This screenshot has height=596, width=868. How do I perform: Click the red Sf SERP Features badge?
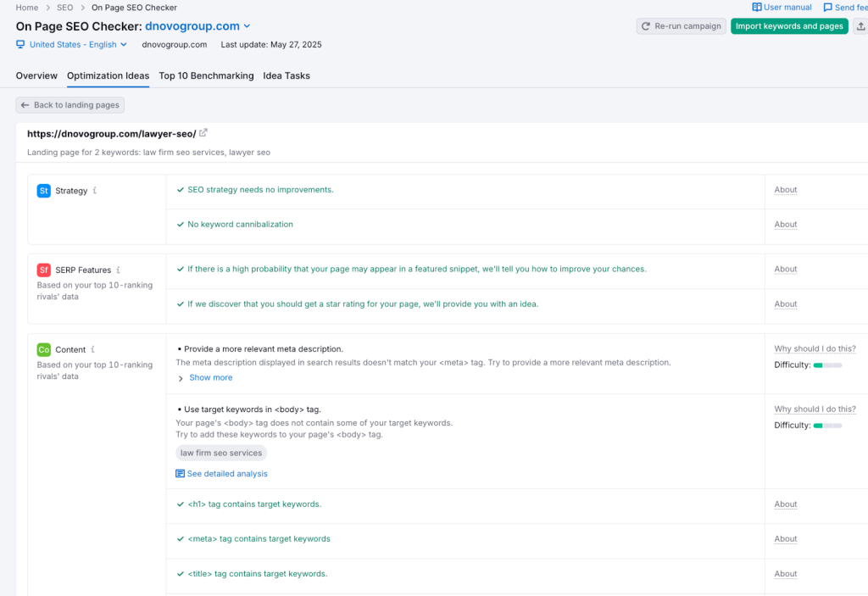[44, 270]
